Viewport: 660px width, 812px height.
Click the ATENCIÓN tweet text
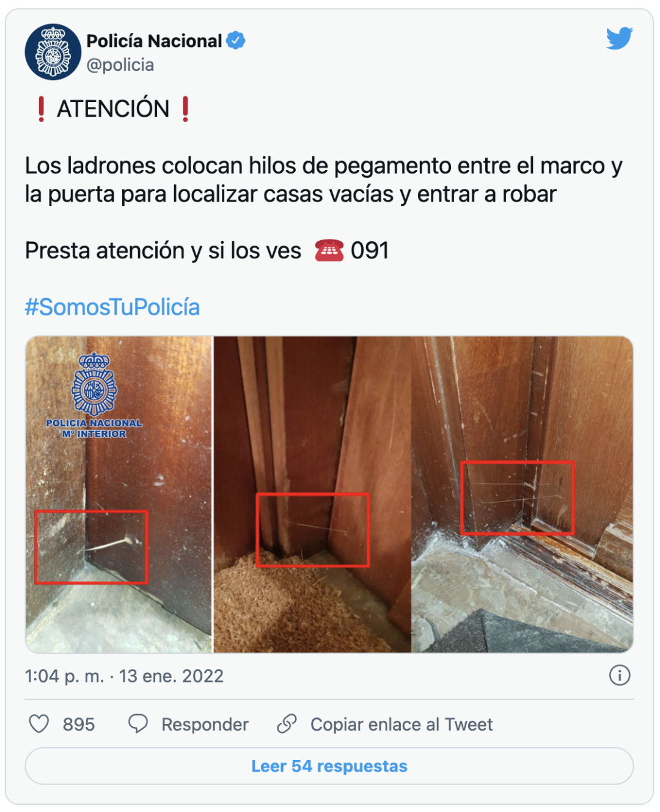(113, 109)
